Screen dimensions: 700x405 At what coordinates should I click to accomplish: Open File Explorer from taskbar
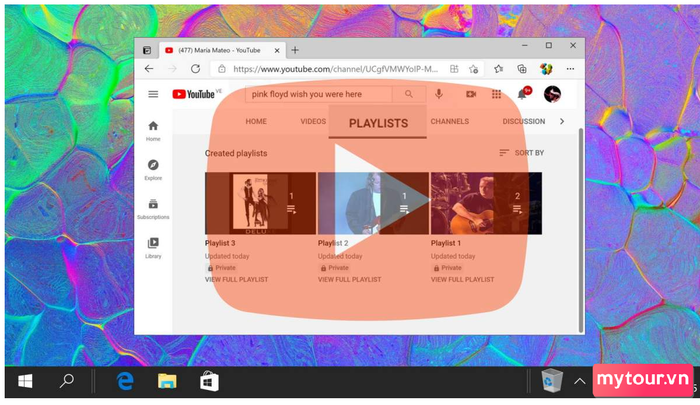pos(167,382)
